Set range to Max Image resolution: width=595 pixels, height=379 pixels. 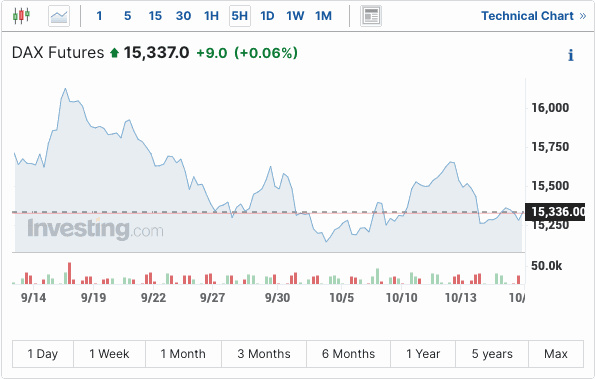[x=556, y=354]
